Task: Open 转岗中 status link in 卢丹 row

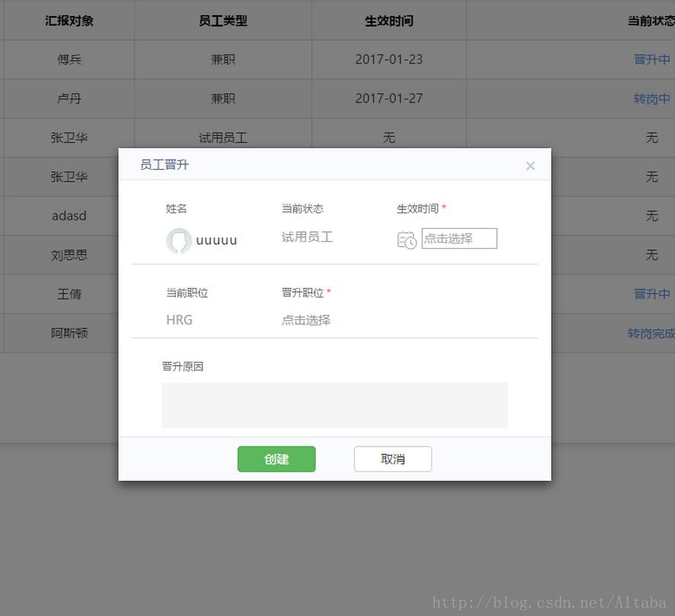Action: [x=651, y=99]
